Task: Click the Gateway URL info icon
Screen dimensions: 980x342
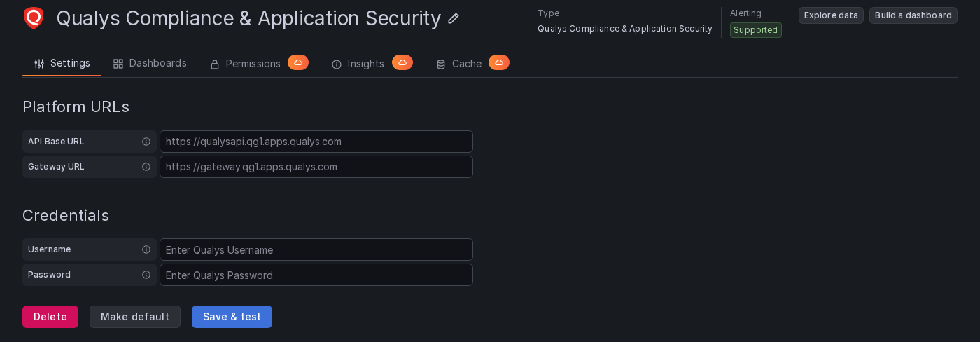Action: tap(146, 167)
